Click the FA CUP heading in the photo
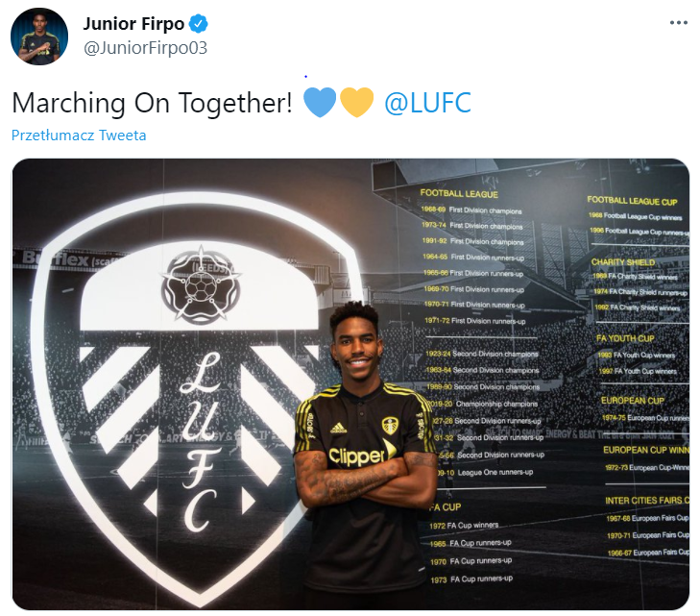 [446, 507]
